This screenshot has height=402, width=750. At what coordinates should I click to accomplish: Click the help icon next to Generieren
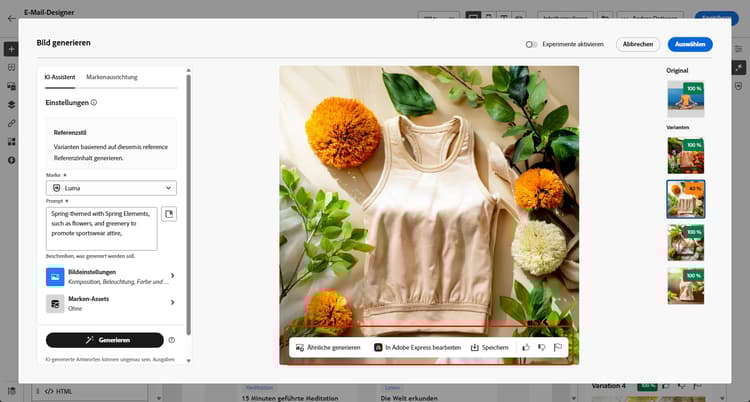coord(172,340)
